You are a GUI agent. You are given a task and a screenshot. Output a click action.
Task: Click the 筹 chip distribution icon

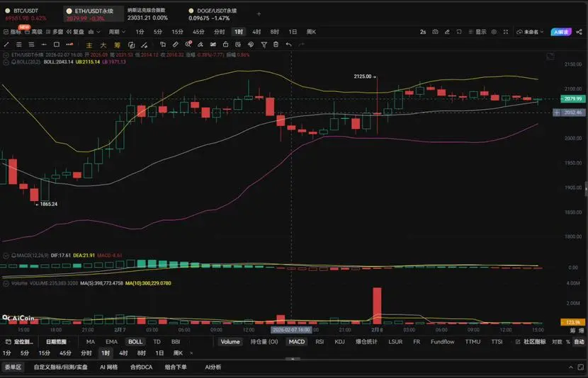tap(118, 45)
